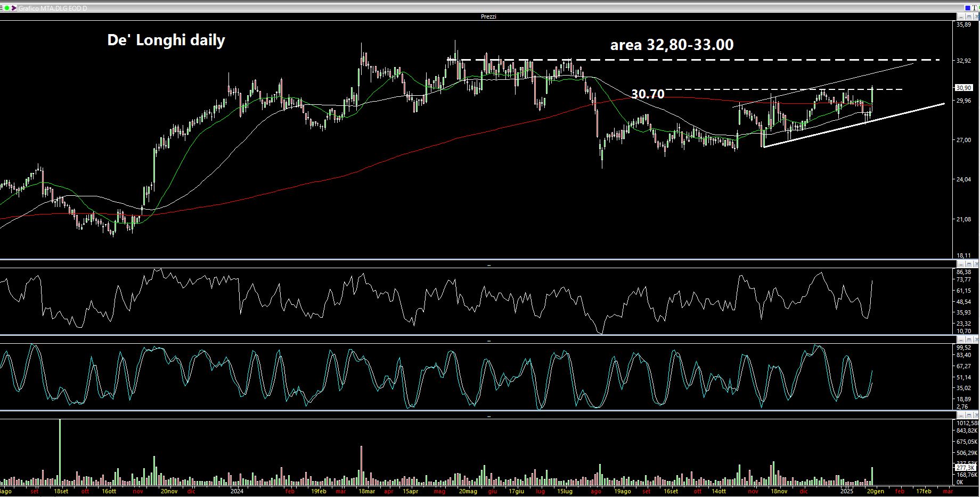Screen dimensions: 980x497
Task: Click the 48,54 RSI axis value
Action: tap(963, 302)
